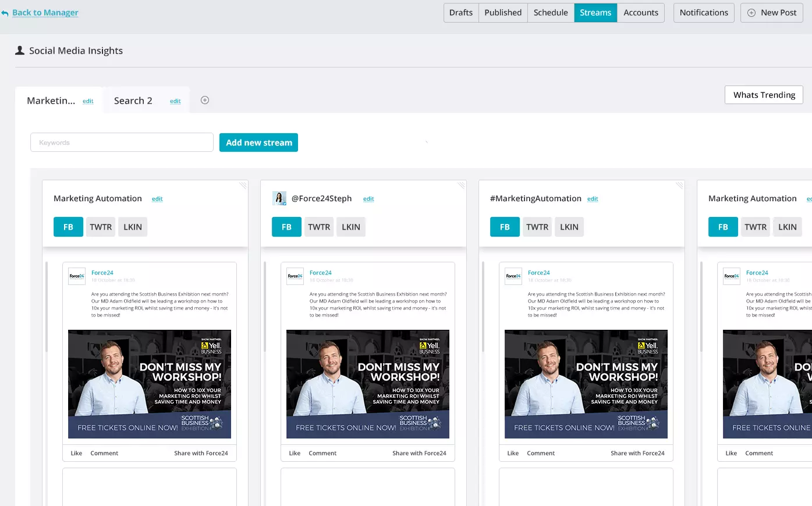Click the Force24 logo in the Marketing Automation stream post
The height and width of the screenshot is (506, 812).
click(77, 276)
